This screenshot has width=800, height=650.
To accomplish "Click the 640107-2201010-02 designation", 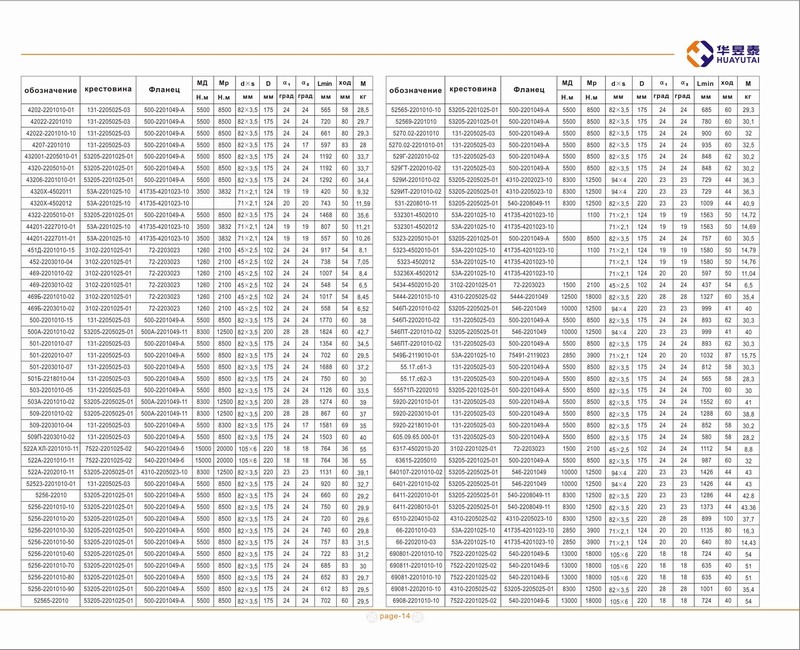I will click(x=415, y=472).
